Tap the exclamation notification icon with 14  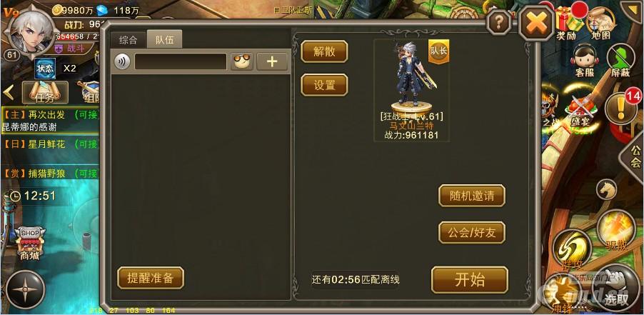coord(622,108)
